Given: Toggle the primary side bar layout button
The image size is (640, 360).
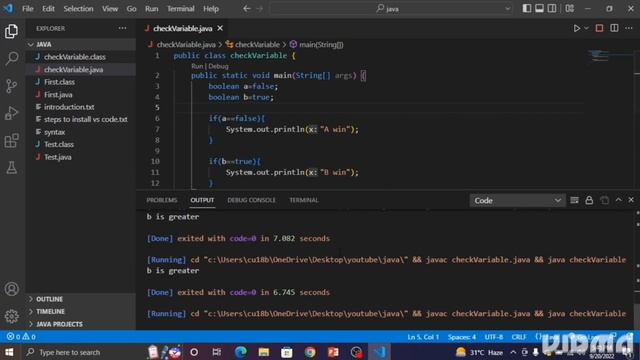Looking at the screenshot, I should [x=527, y=9].
